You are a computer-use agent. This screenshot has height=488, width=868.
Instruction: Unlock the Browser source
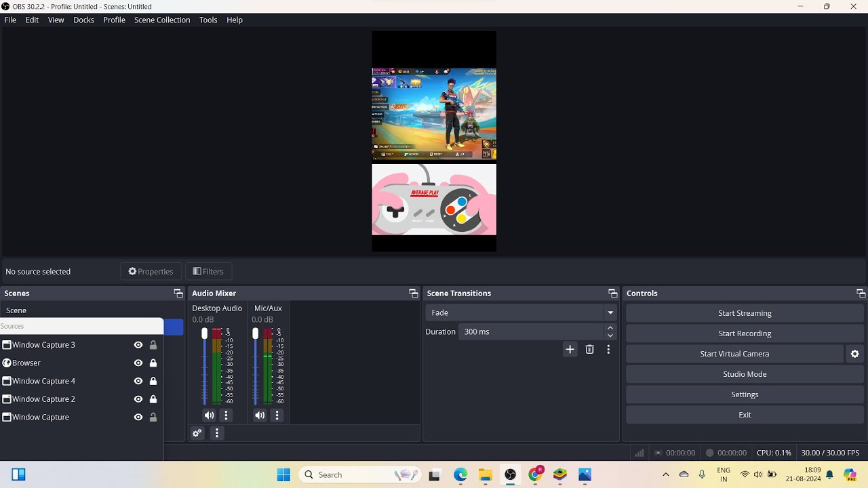[153, 363]
